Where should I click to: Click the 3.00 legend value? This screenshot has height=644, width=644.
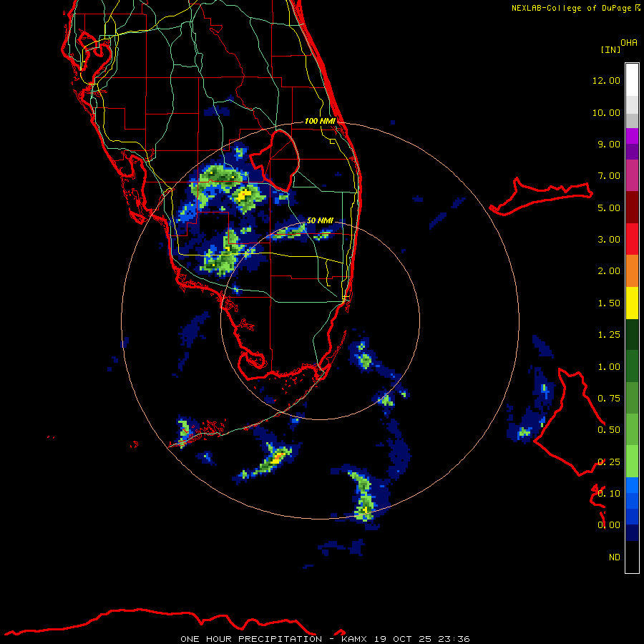(x=609, y=240)
